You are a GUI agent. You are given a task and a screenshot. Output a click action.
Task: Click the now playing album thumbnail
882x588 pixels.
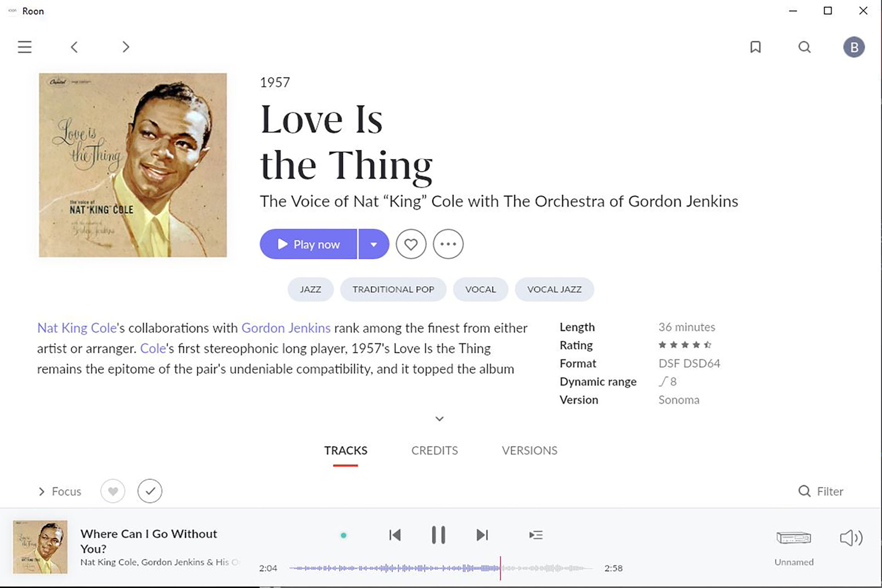[x=40, y=547]
